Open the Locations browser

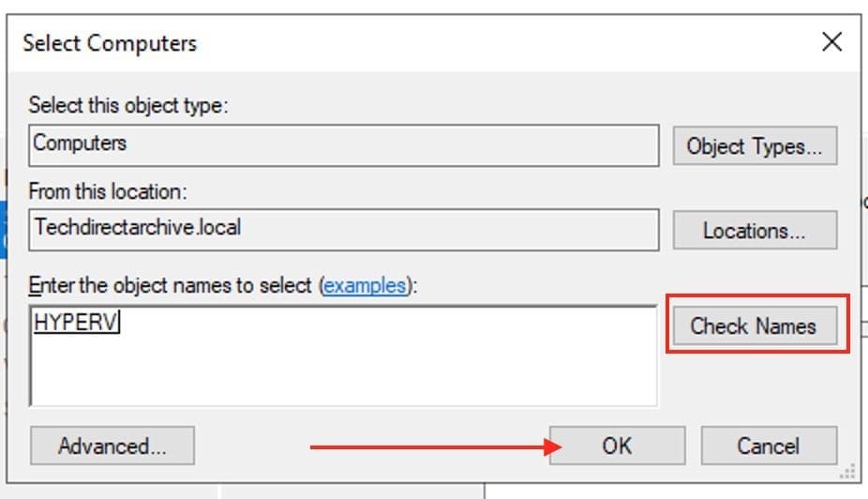click(x=754, y=230)
